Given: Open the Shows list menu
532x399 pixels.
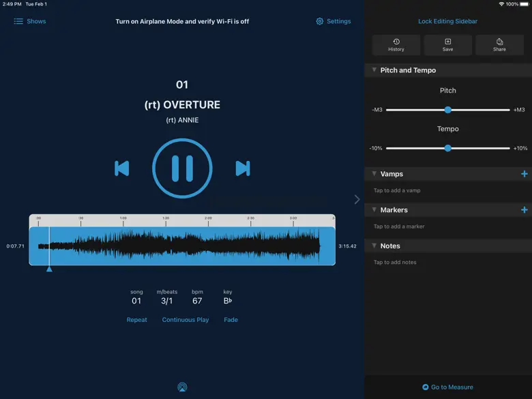Looking at the screenshot, I should click(30, 21).
